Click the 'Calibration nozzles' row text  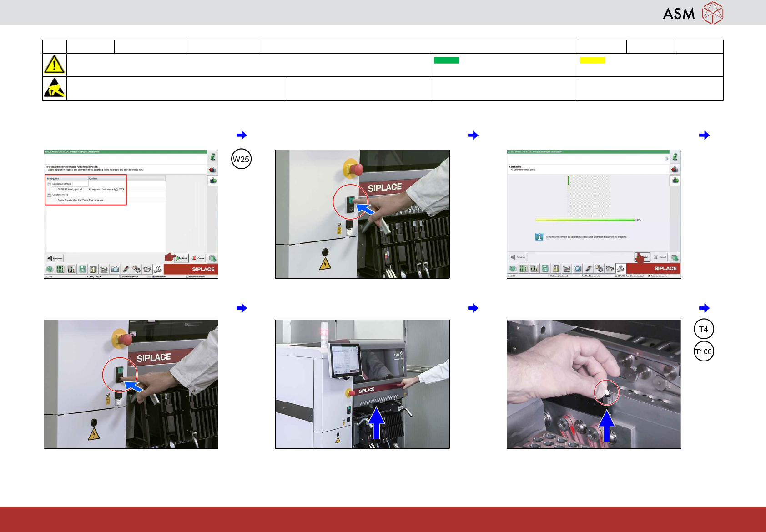(61, 184)
